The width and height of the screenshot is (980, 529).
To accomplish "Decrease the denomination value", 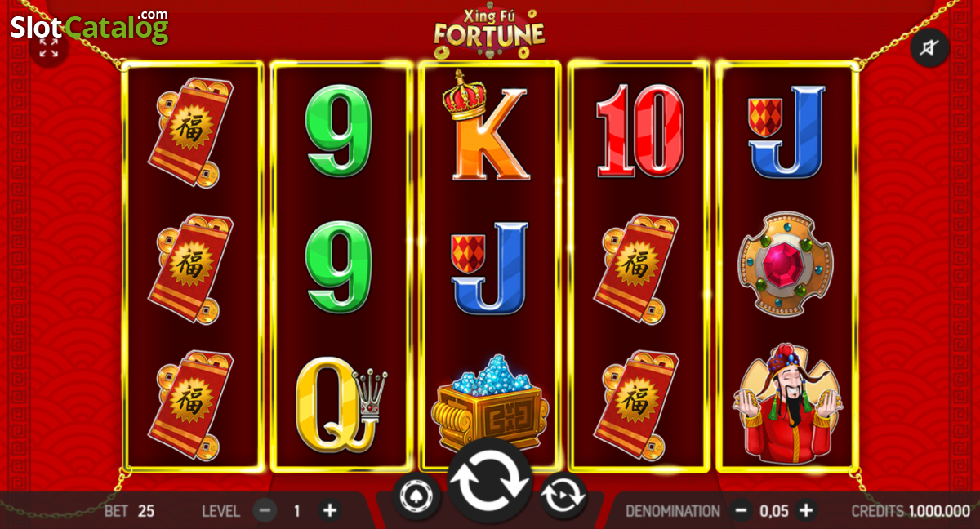I will 741,511.
